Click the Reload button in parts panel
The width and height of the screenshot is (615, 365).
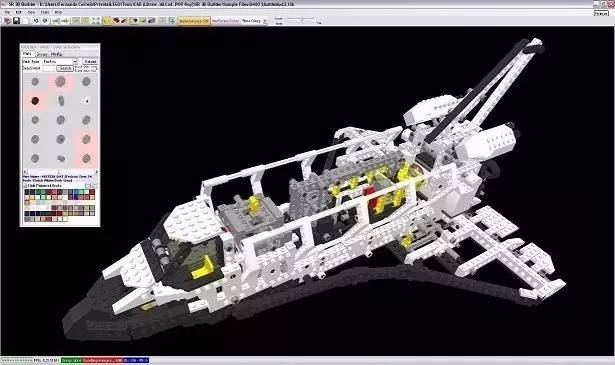(x=90, y=62)
